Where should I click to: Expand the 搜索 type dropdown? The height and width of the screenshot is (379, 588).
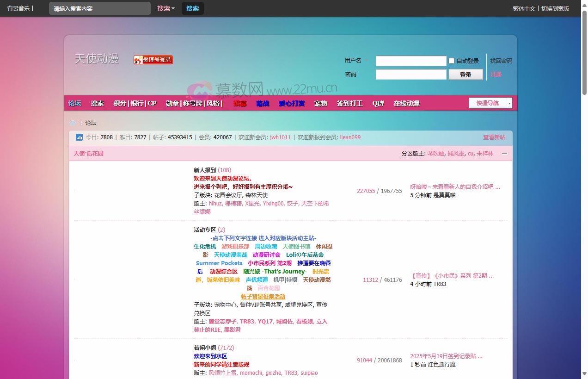(x=166, y=8)
